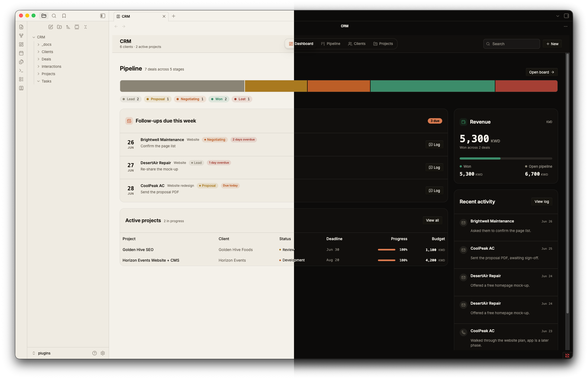Click the Proposal stage chip in legend

pos(158,99)
